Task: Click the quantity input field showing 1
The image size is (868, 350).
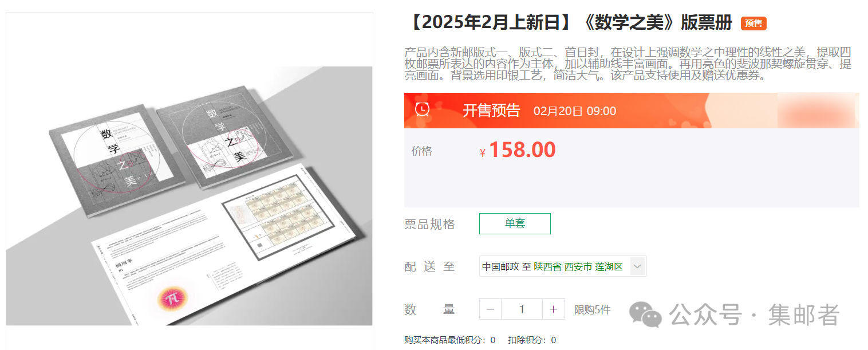Action: coord(522,309)
